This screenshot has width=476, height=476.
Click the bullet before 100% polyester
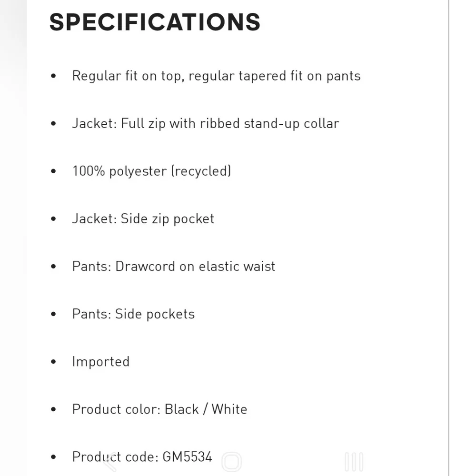[x=53, y=171]
